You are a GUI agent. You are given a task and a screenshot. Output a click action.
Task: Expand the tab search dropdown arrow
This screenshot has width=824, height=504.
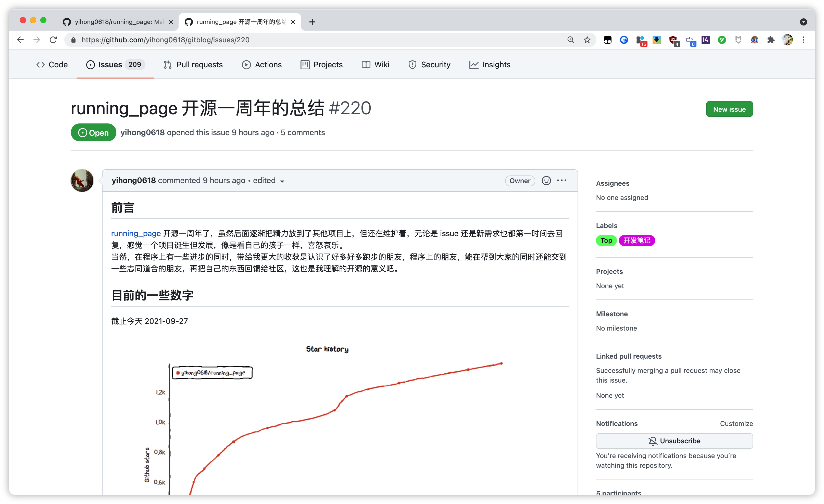[803, 22]
